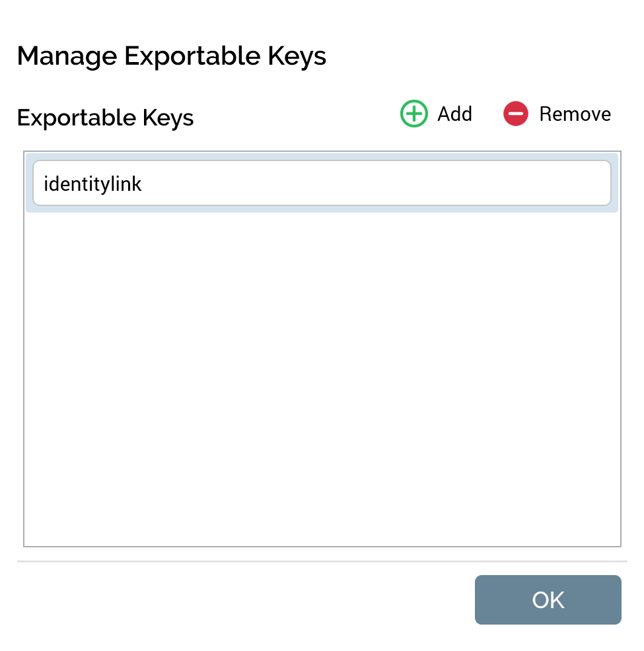The image size is (644, 651).
Task: Click the red minus Remove icon
Action: [515, 114]
